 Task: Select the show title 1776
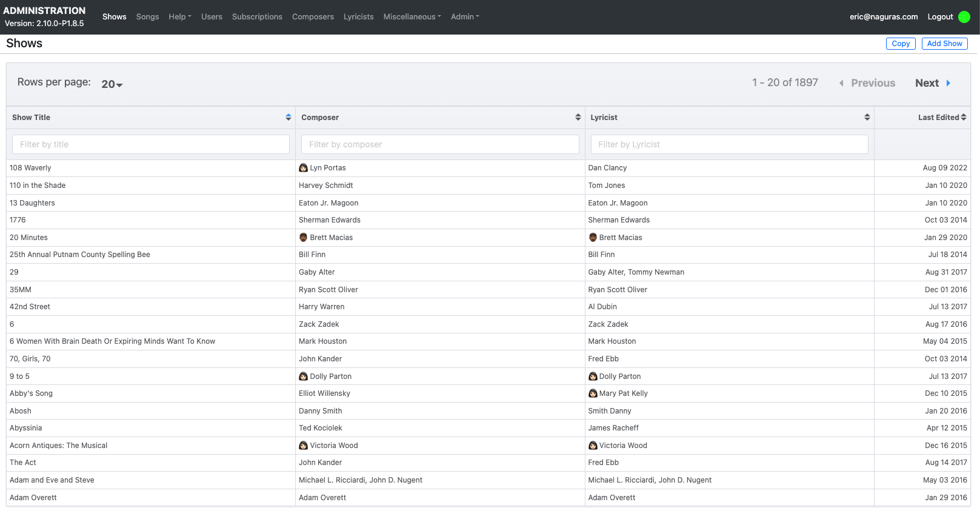click(x=18, y=220)
